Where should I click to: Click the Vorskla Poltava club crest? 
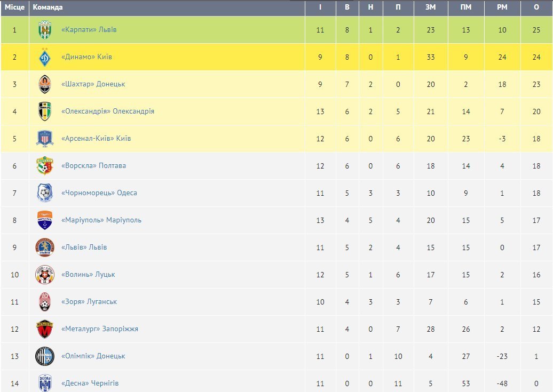pyautogui.click(x=45, y=166)
